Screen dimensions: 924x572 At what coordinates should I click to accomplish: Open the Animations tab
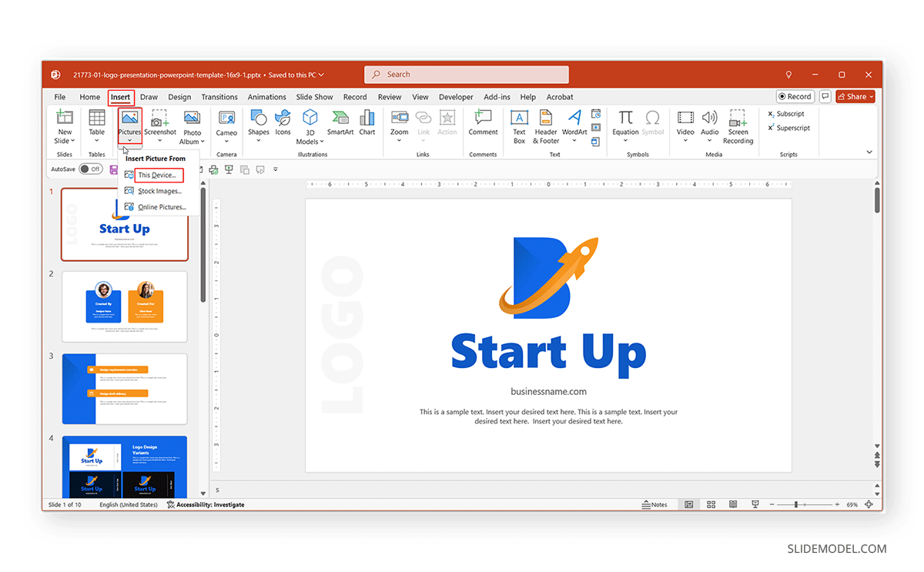point(267,97)
